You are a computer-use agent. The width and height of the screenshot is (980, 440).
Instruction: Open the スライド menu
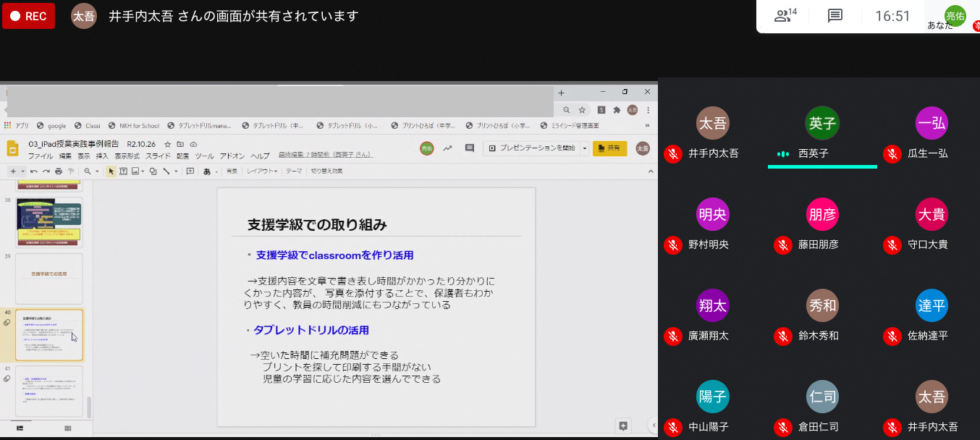pyautogui.click(x=158, y=156)
